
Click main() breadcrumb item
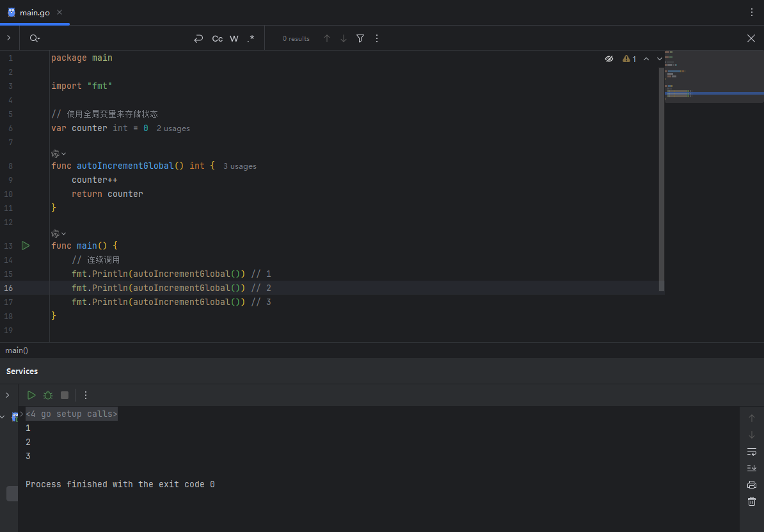click(17, 350)
